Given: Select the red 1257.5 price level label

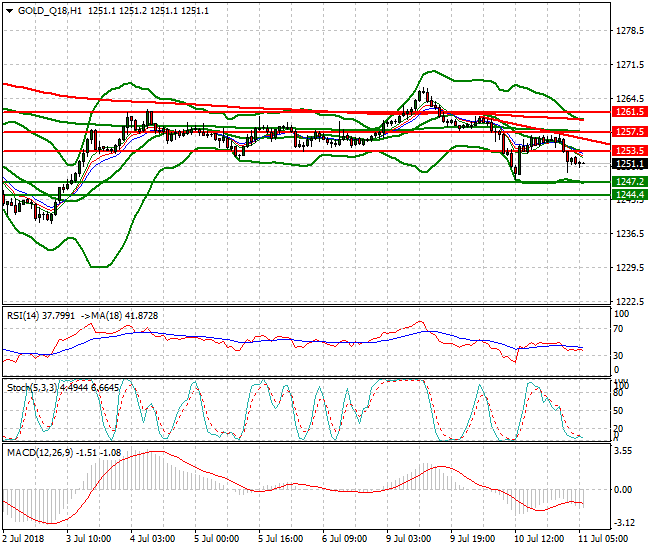Looking at the screenshot, I should point(629,132).
